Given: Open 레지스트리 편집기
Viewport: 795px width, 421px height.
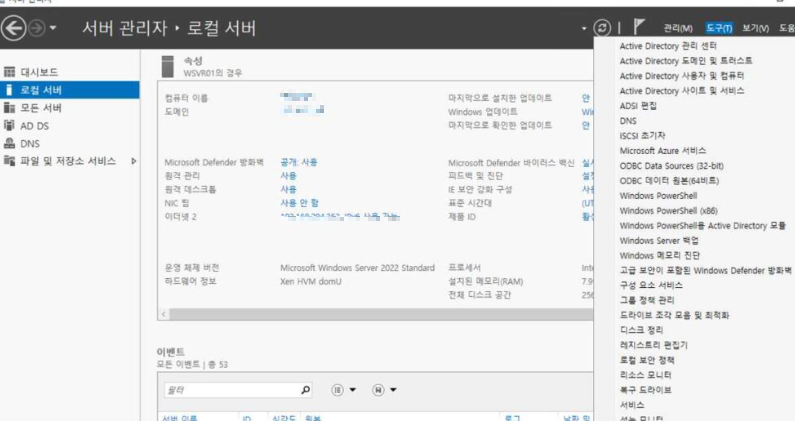Looking at the screenshot, I should click(653, 345).
